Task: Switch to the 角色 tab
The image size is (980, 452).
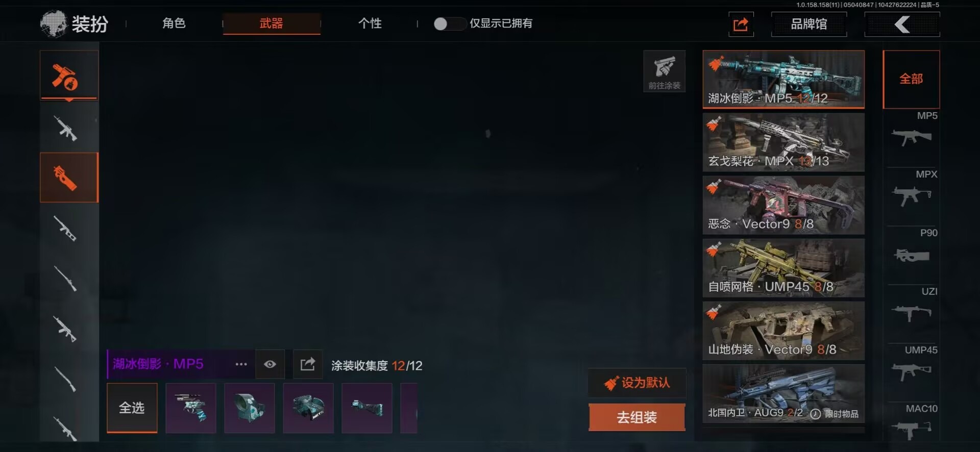Action: click(174, 23)
